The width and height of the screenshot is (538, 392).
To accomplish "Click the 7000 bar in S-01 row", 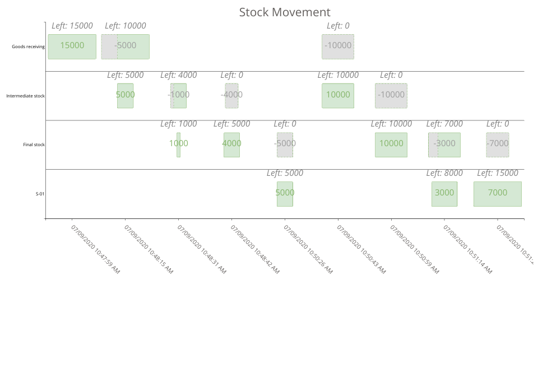I will tap(498, 194).
